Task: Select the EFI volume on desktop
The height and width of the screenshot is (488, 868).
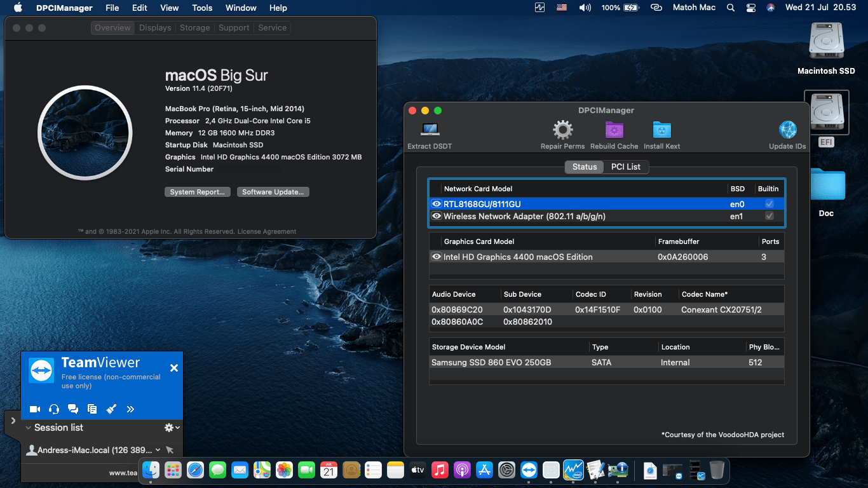Action: point(826,118)
